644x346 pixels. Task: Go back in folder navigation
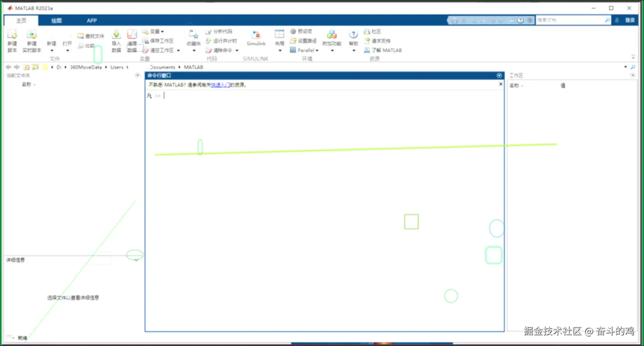pyautogui.click(x=8, y=67)
